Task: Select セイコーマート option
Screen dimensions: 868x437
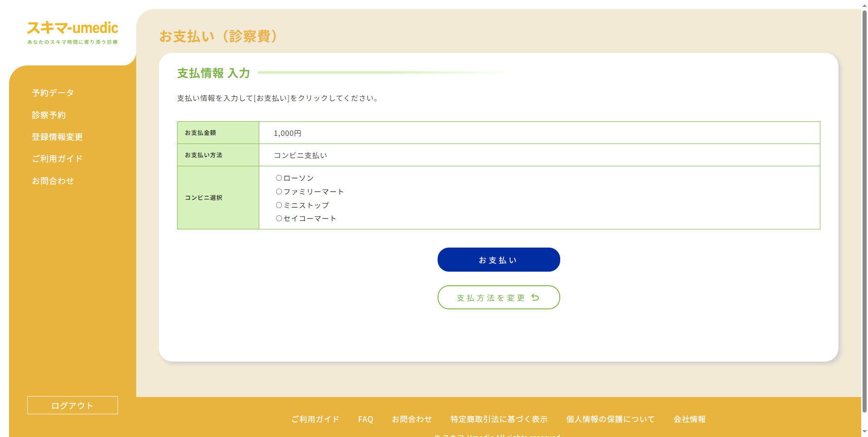Action: pos(279,218)
